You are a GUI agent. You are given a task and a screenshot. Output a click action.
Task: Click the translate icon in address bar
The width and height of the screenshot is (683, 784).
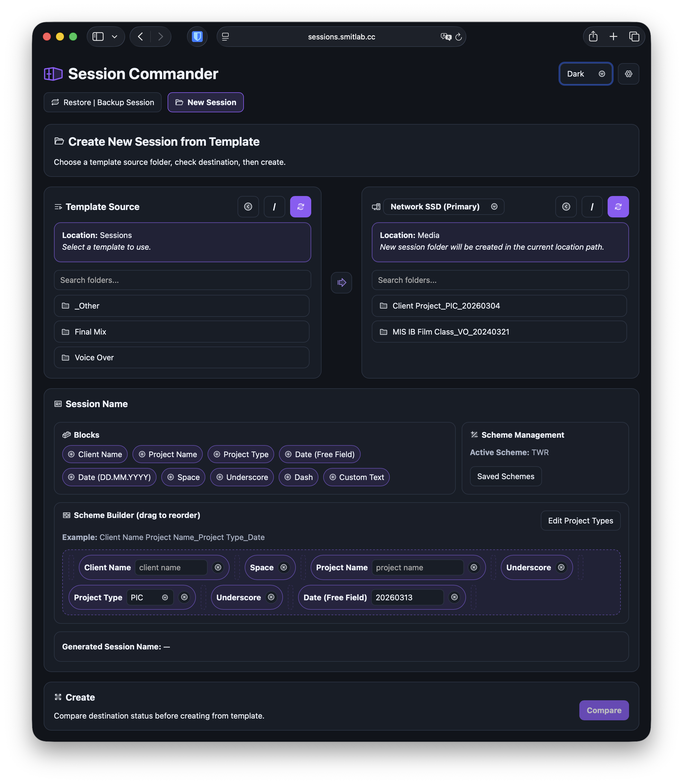pos(445,37)
